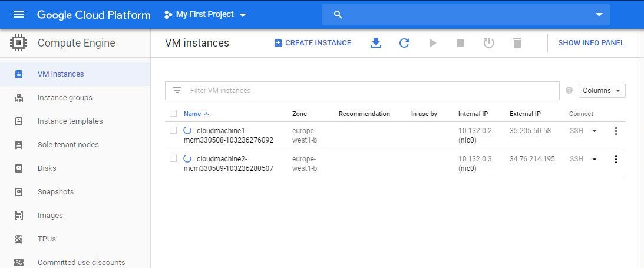Click the top search input bar
644x268 pixels.
(x=465, y=15)
